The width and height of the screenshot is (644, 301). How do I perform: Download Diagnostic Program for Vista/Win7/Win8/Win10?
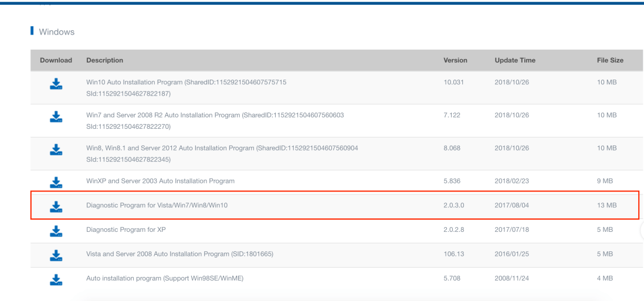click(56, 206)
